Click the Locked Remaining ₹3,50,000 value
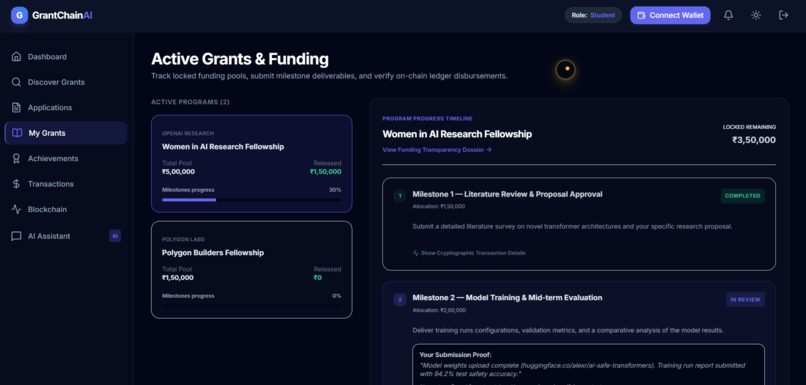 pyautogui.click(x=754, y=140)
